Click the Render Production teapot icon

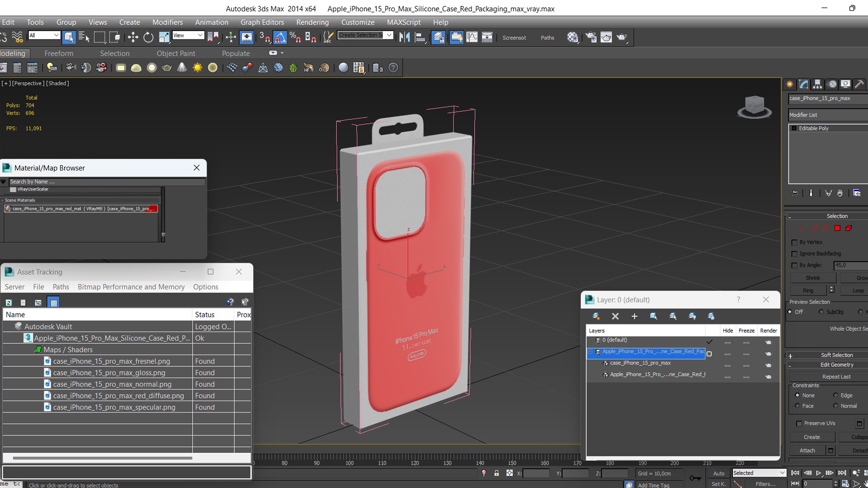622,37
